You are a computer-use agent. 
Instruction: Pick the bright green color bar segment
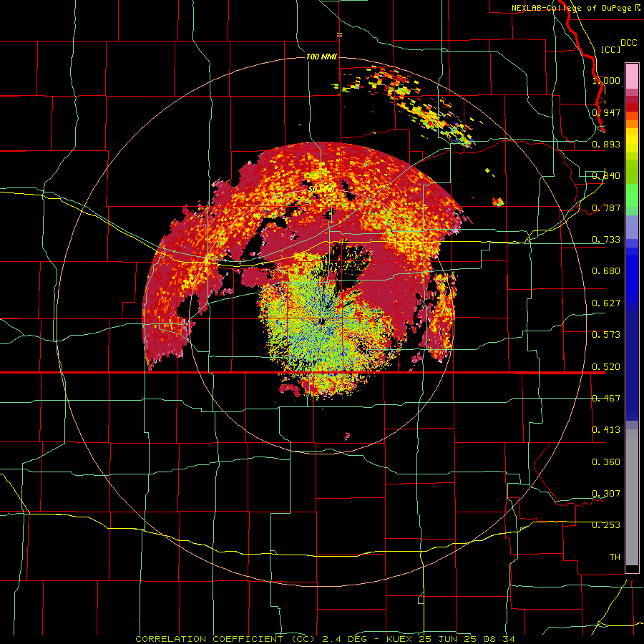click(632, 195)
